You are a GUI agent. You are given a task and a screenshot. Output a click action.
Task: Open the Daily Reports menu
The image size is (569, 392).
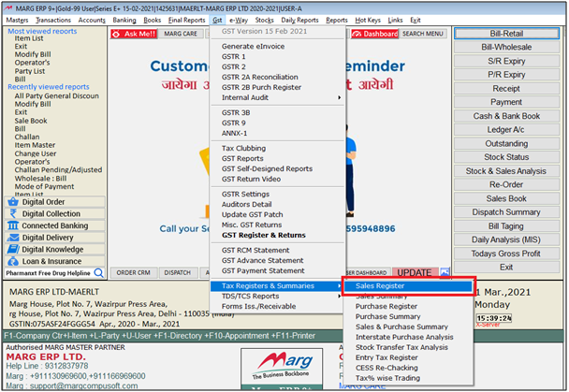pos(299,20)
